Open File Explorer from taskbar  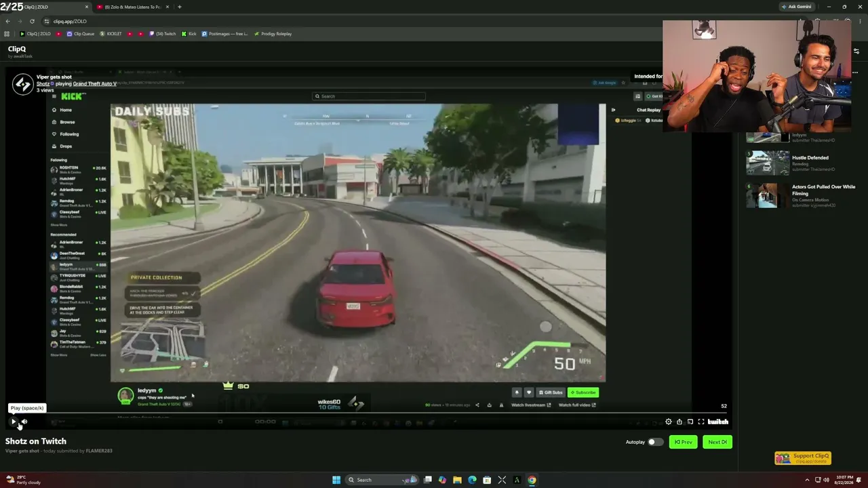(x=457, y=480)
